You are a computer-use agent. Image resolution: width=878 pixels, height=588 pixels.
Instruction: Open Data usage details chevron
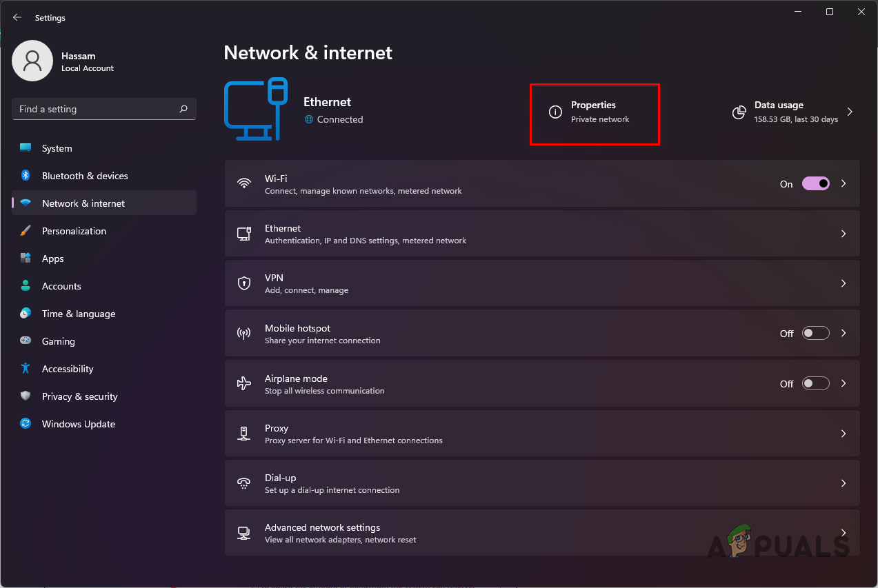[850, 112]
